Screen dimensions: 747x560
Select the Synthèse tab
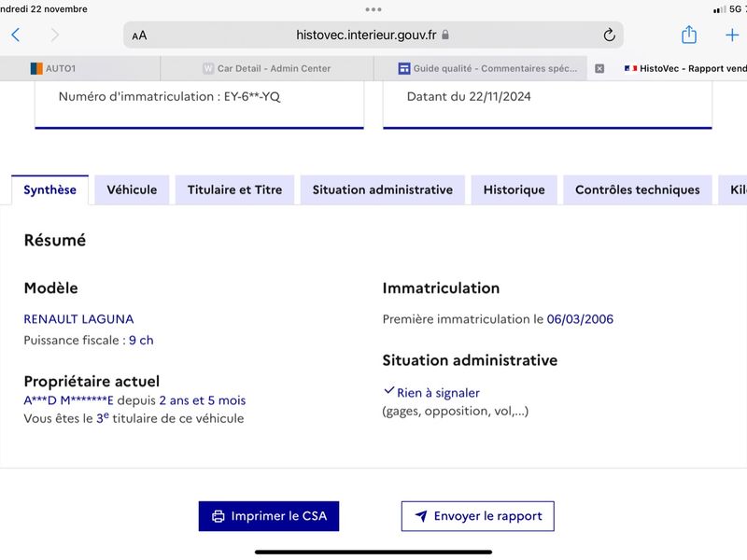click(50, 189)
